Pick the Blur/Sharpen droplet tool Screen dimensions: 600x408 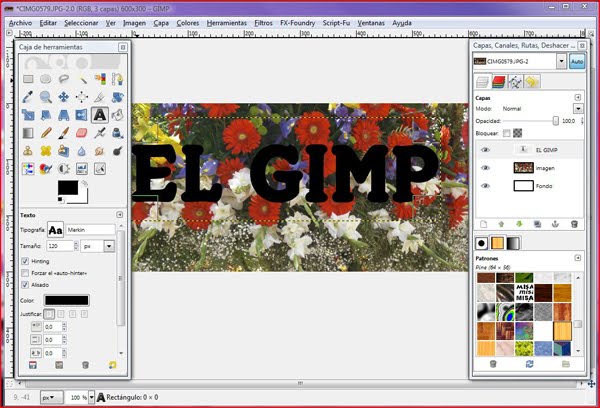point(82,151)
